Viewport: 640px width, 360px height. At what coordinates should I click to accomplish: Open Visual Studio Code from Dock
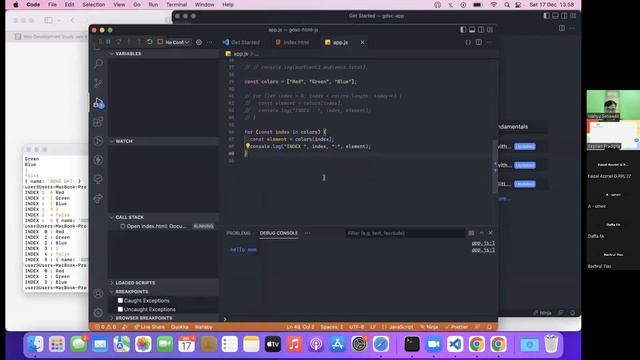(x=455, y=344)
